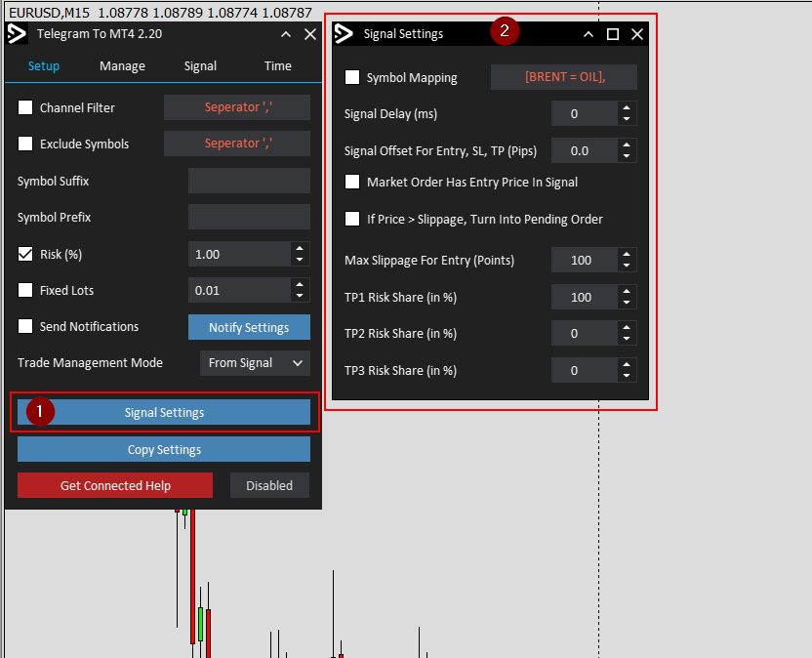This screenshot has width=812, height=658.
Task: Enable the Channel Filter checkbox
Action: click(x=25, y=107)
